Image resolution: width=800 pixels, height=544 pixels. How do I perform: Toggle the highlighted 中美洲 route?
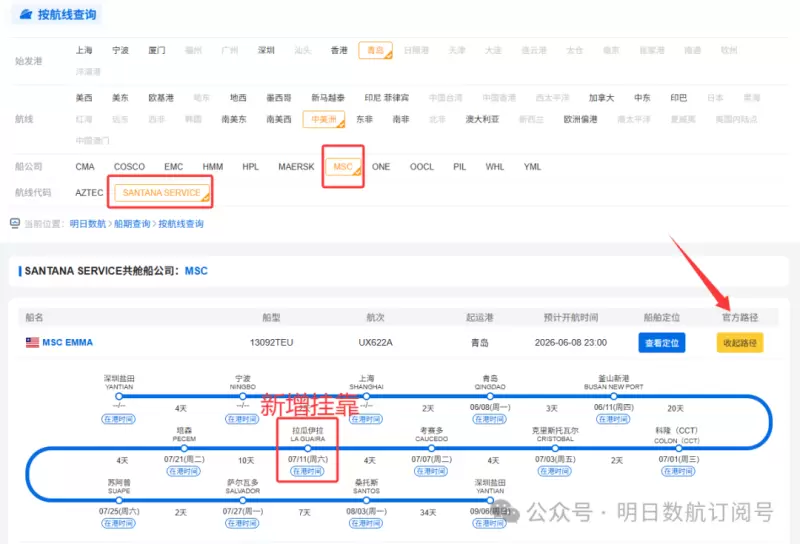tap(324, 119)
